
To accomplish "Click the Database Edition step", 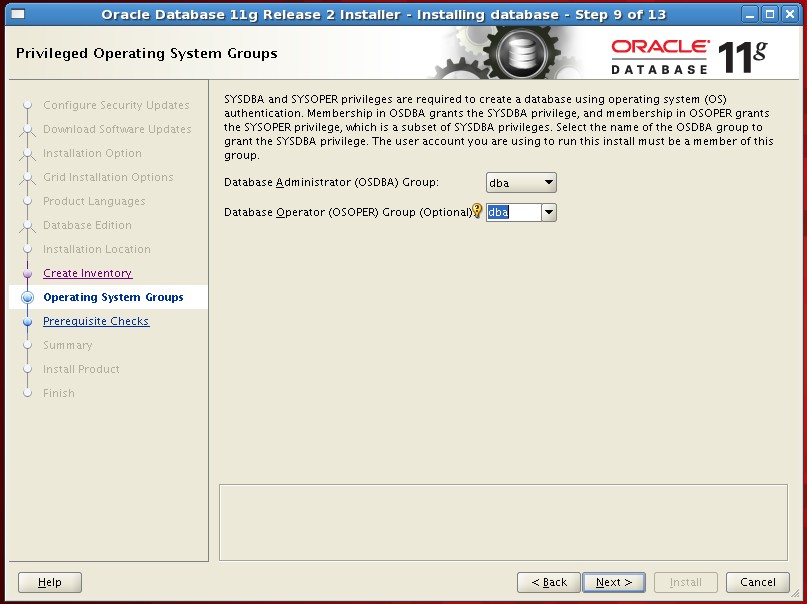I will pyautogui.click(x=87, y=225).
